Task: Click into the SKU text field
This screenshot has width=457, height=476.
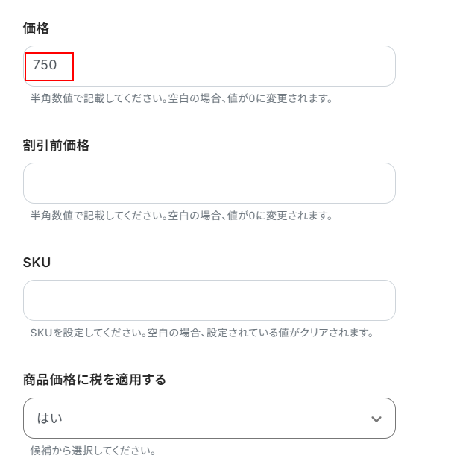Action: pos(209,301)
